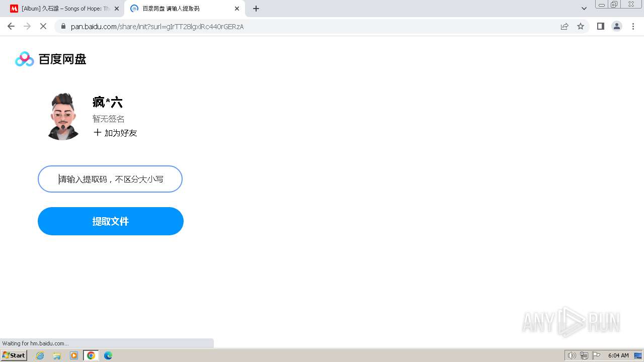Open a new browser tab
The height and width of the screenshot is (362, 644).
click(256, 9)
